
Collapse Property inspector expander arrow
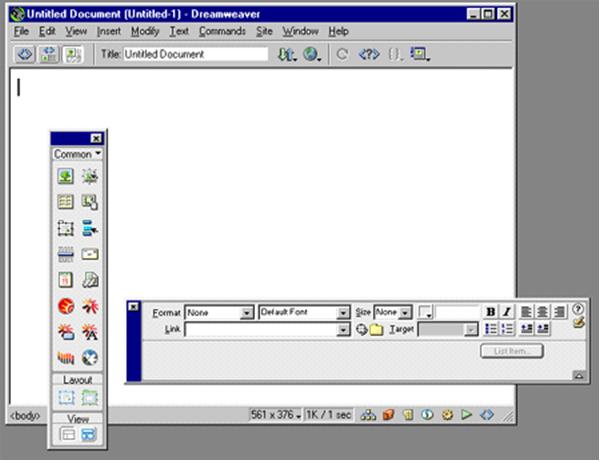579,375
